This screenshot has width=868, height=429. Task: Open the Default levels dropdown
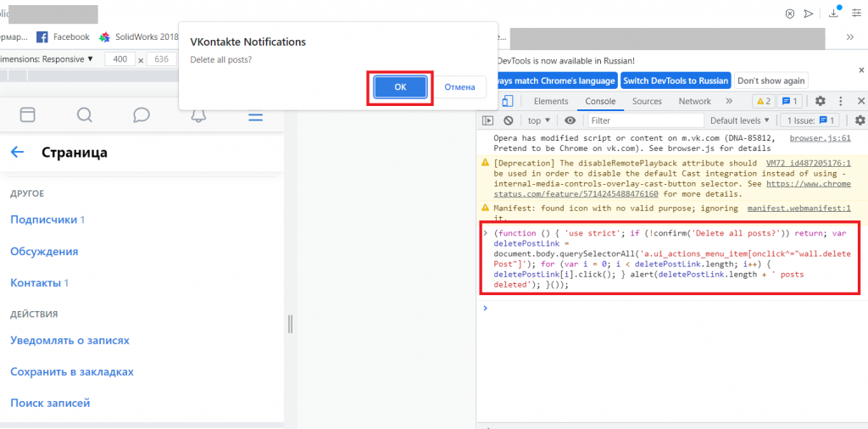coord(740,121)
